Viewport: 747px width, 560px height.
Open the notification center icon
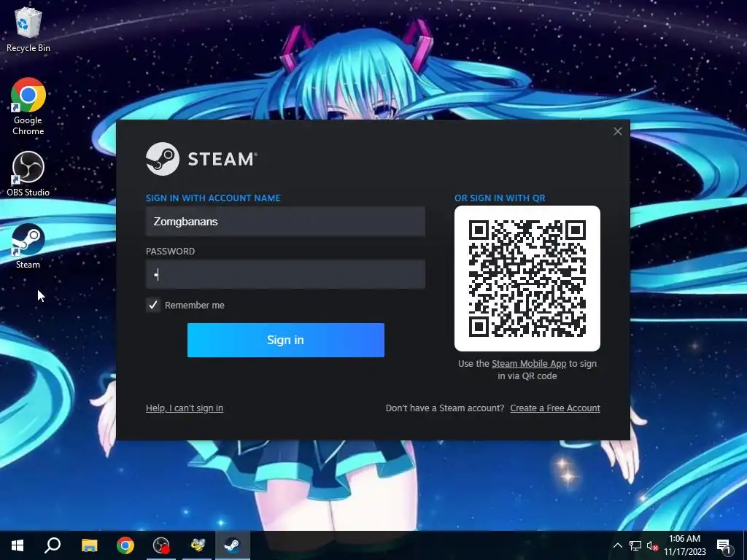724,545
